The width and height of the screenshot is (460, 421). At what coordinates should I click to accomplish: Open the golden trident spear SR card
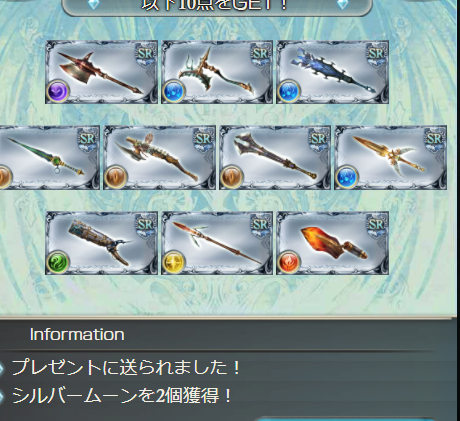point(391,157)
